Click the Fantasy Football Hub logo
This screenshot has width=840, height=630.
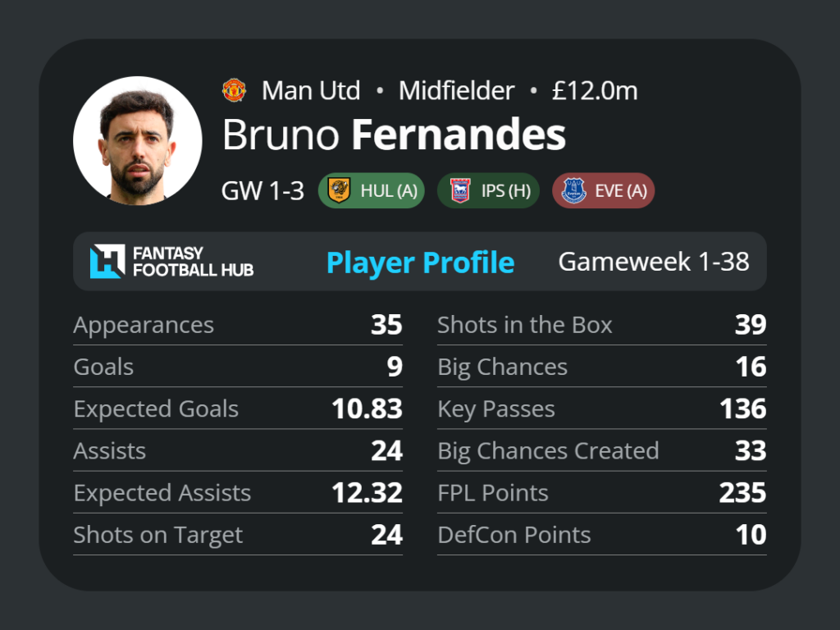click(171, 262)
